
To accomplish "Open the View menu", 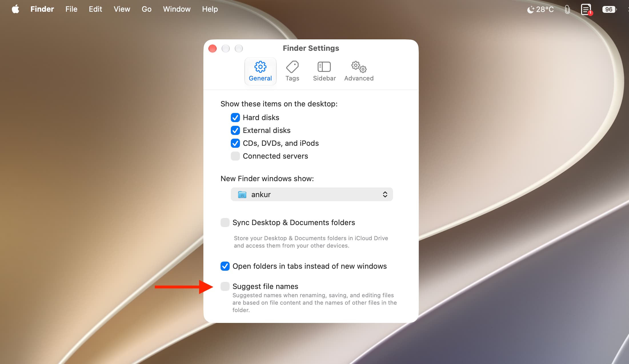I will click(x=122, y=9).
